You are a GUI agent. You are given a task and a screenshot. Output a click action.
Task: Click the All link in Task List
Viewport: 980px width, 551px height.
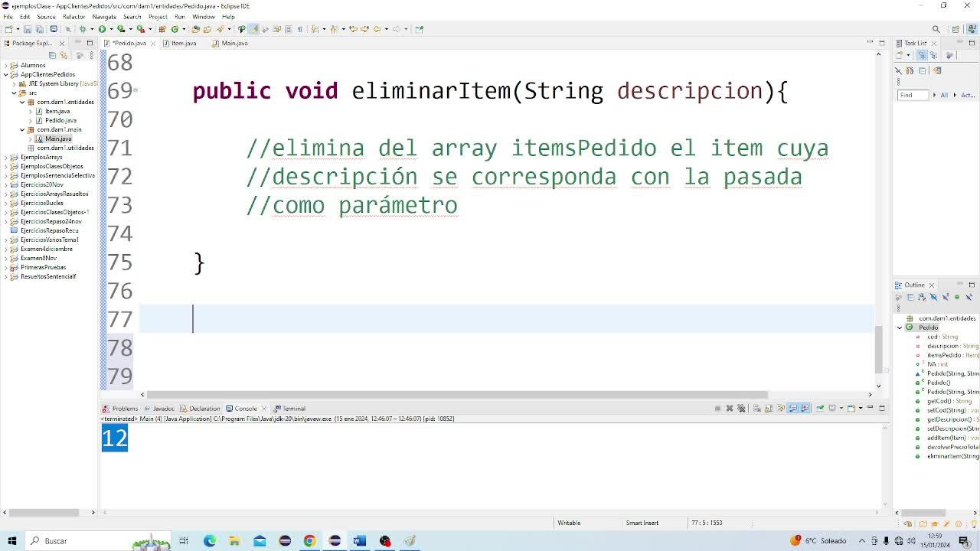tap(944, 95)
